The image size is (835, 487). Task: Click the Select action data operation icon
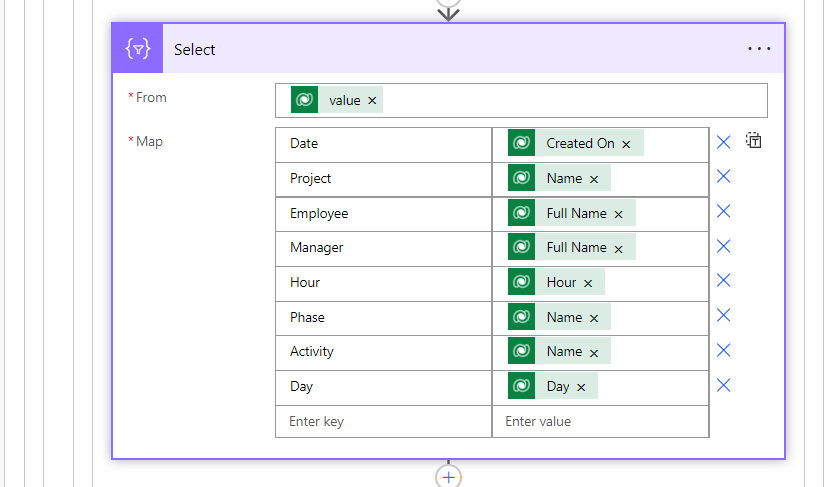138,49
